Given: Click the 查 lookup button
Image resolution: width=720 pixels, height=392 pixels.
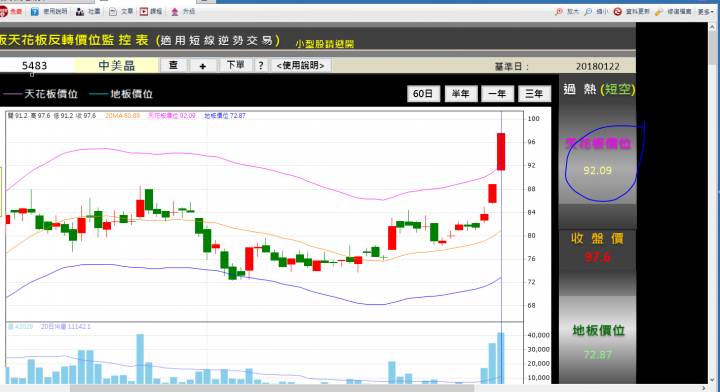Looking at the screenshot, I should tap(173, 65).
